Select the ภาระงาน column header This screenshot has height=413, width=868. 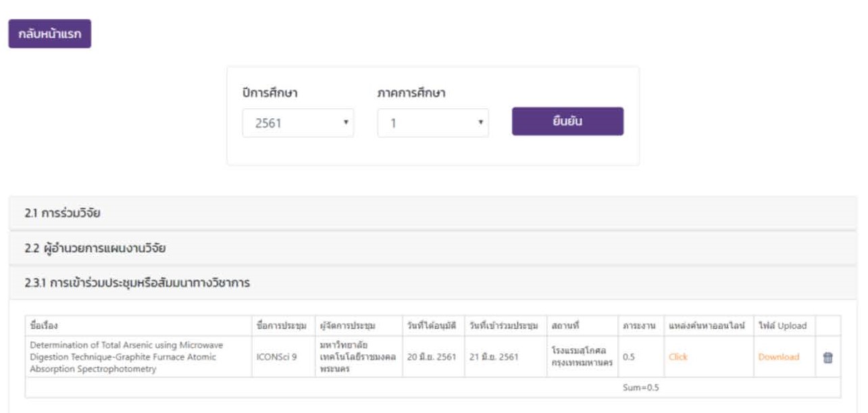[x=639, y=326]
